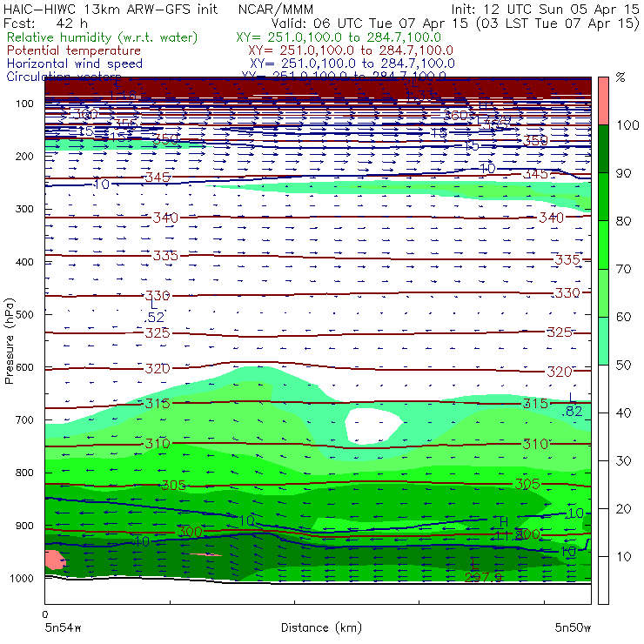Click the red "305" contour label near 5n54w

(173, 486)
